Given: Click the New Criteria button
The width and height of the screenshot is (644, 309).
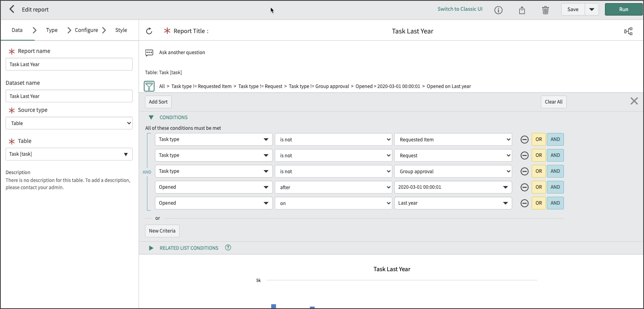Looking at the screenshot, I should pyautogui.click(x=162, y=231).
